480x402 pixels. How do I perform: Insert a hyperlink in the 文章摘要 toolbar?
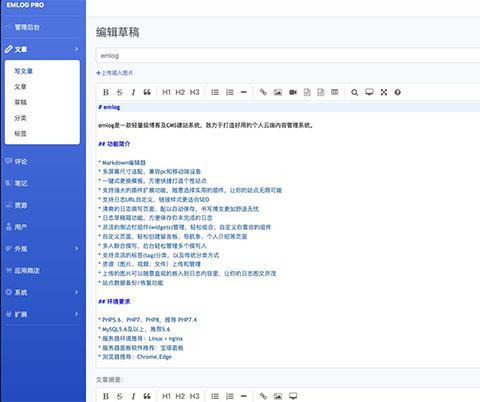[x=263, y=396]
